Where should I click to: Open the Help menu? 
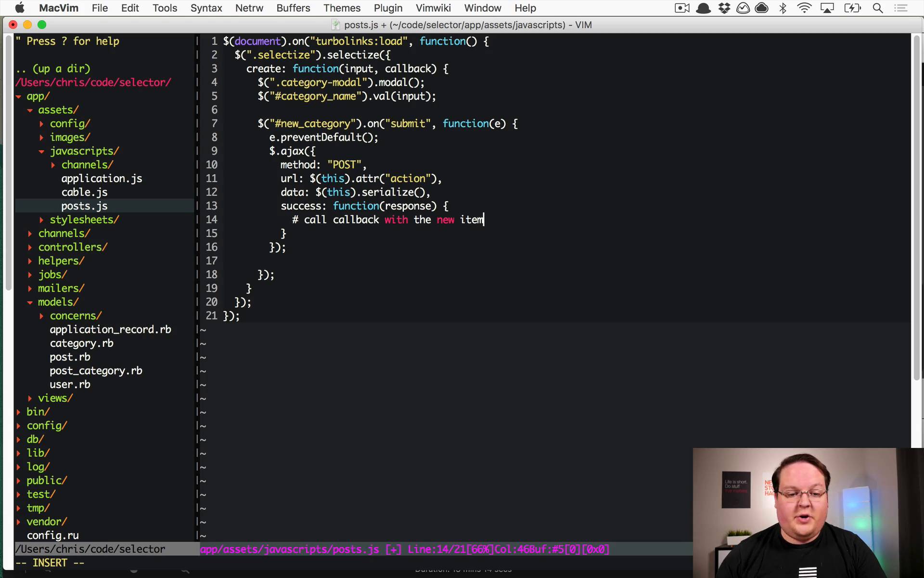pyautogui.click(x=525, y=8)
